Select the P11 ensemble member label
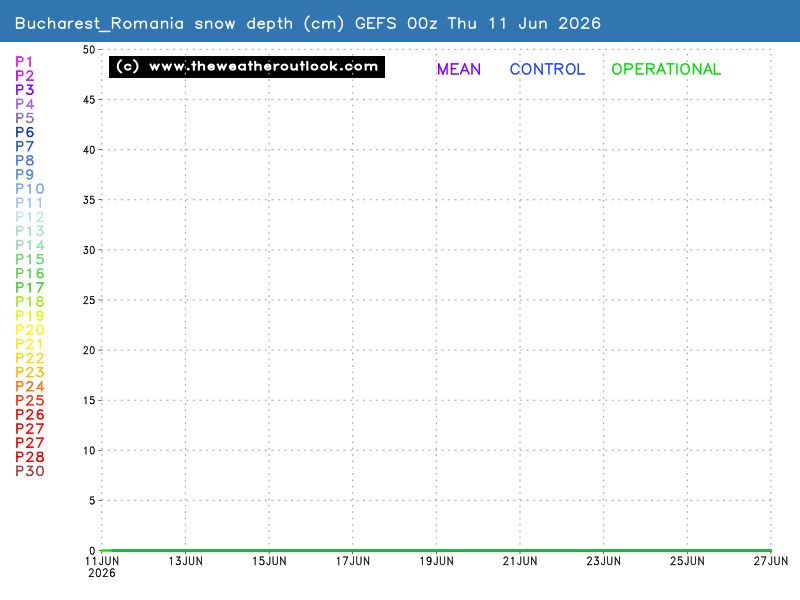This screenshot has width=800, height=600. (29, 203)
